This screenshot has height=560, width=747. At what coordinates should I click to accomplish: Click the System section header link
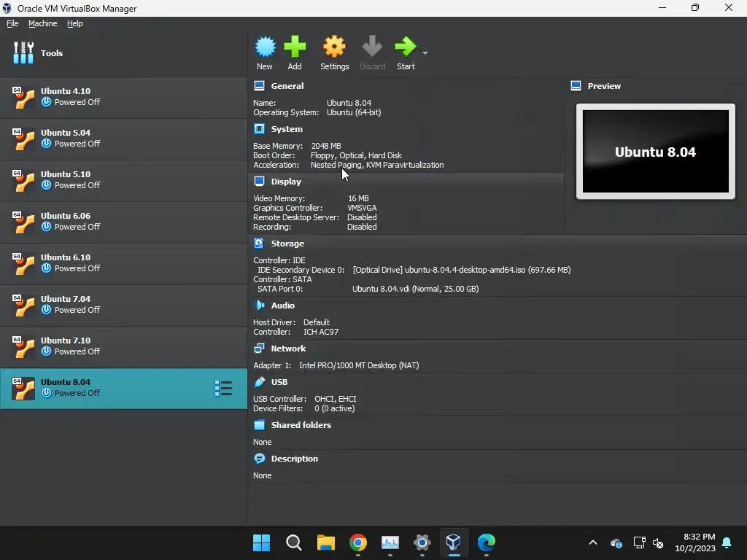tap(287, 129)
